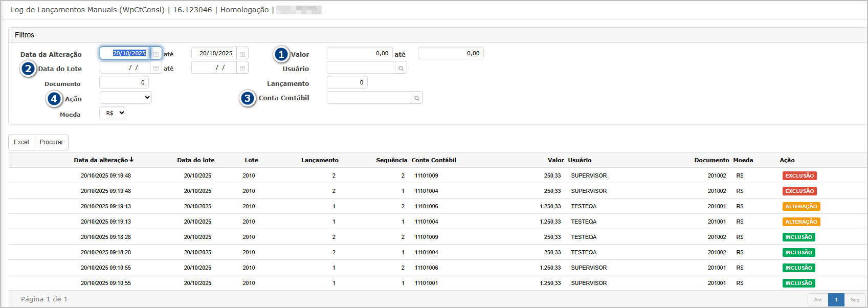This screenshot has height=308, width=868.
Task: Click numbered marker 1 beside Valor
Action: (281, 54)
